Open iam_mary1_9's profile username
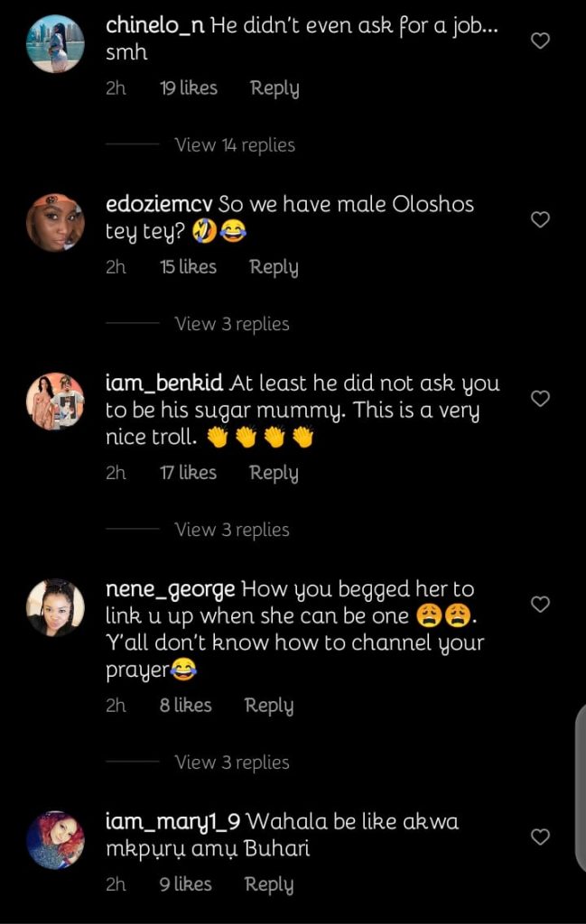 point(172,823)
